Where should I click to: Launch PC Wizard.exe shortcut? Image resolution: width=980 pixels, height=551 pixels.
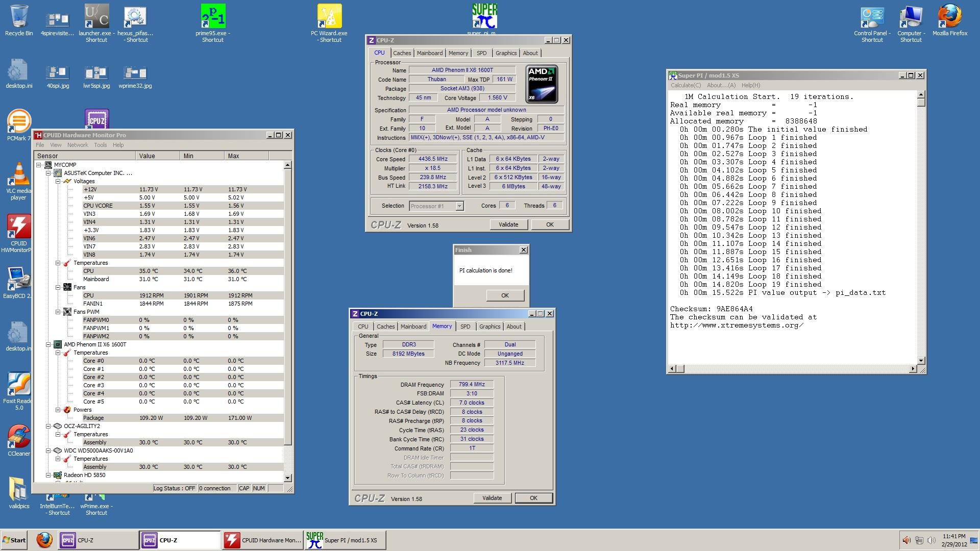[329, 23]
